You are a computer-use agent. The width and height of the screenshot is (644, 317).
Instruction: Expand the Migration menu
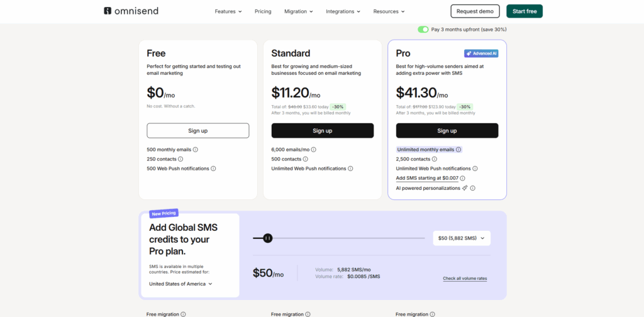click(x=299, y=11)
